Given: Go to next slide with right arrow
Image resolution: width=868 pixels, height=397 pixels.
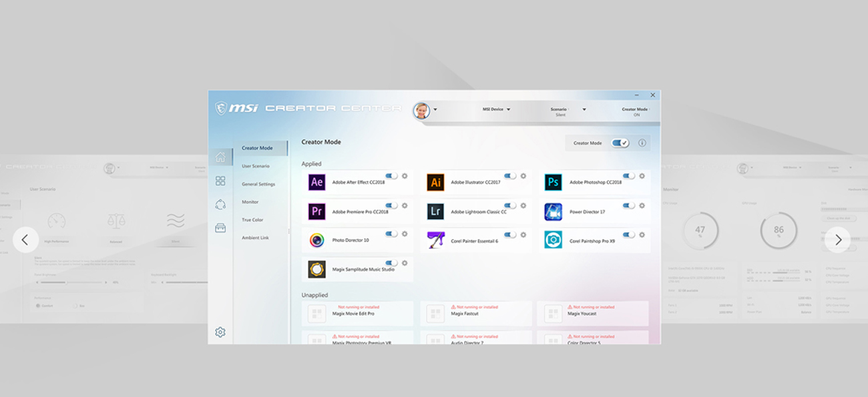Looking at the screenshot, I should [838, 240].
